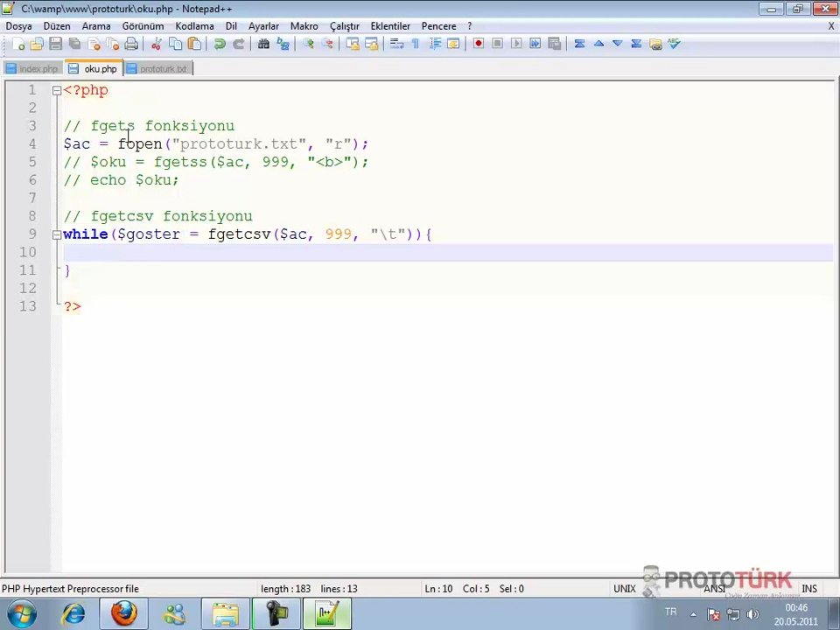
Task: Collapse the while loop fold on line 9
Action: pos(57,234)
